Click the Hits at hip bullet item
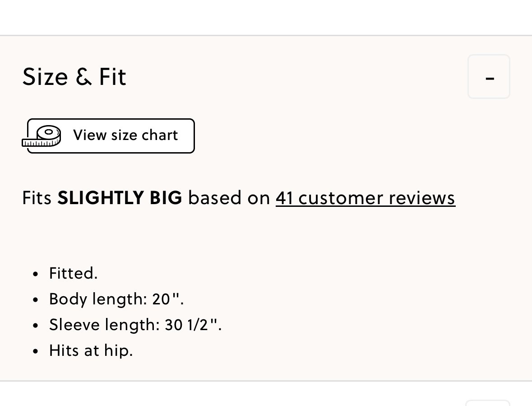The image size is (532, 406). point(91,350)
